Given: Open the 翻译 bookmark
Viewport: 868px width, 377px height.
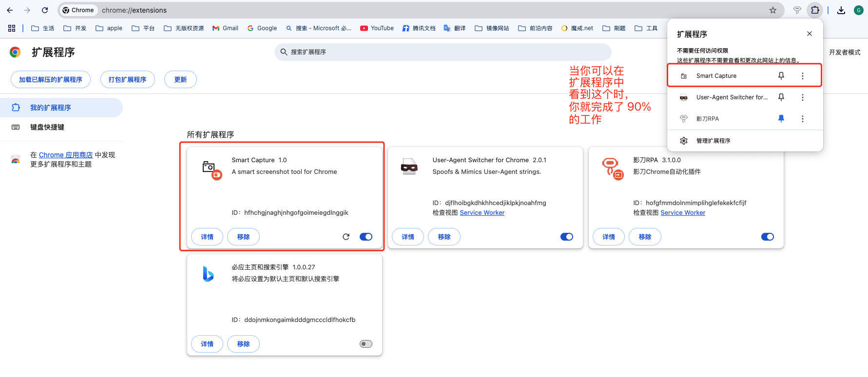Looking at the screenshot, I should [455, 28].
